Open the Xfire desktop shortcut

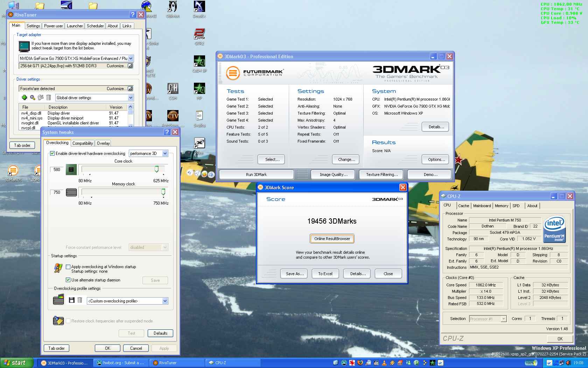tap(199, 146)
